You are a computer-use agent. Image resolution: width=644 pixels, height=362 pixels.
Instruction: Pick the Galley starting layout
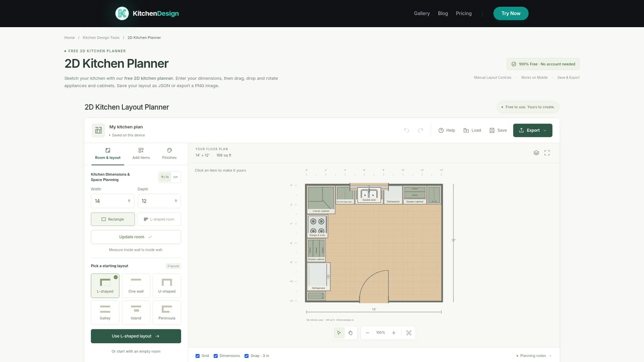click(105, 313)
